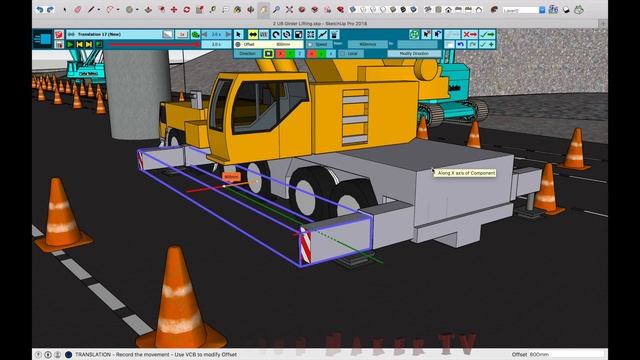Image resolution: width=640 pixels, height=360 pixels.
Task: Click the Offset 800mm VCB field
Action: click(x=566, y=354)
